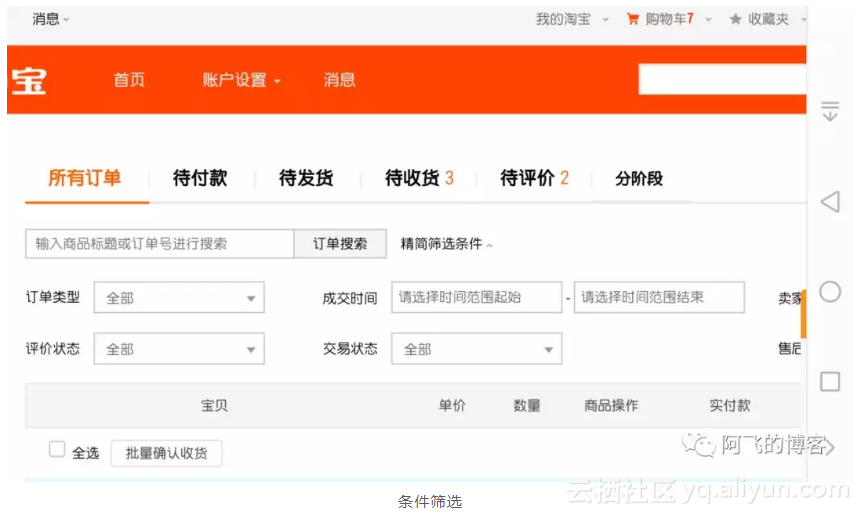
Task: Click the 请选择时间范围结束 date field
Action: click(x=659, y=298)
